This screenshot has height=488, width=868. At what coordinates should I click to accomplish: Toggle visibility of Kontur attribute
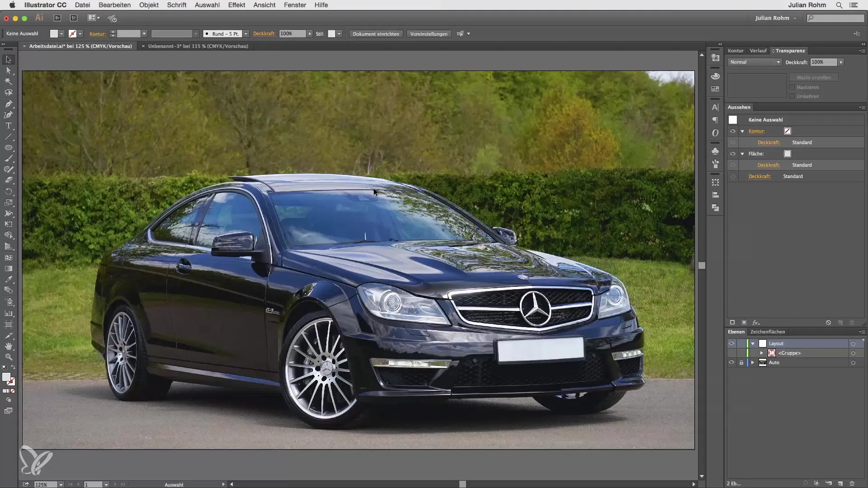[733, 131]
